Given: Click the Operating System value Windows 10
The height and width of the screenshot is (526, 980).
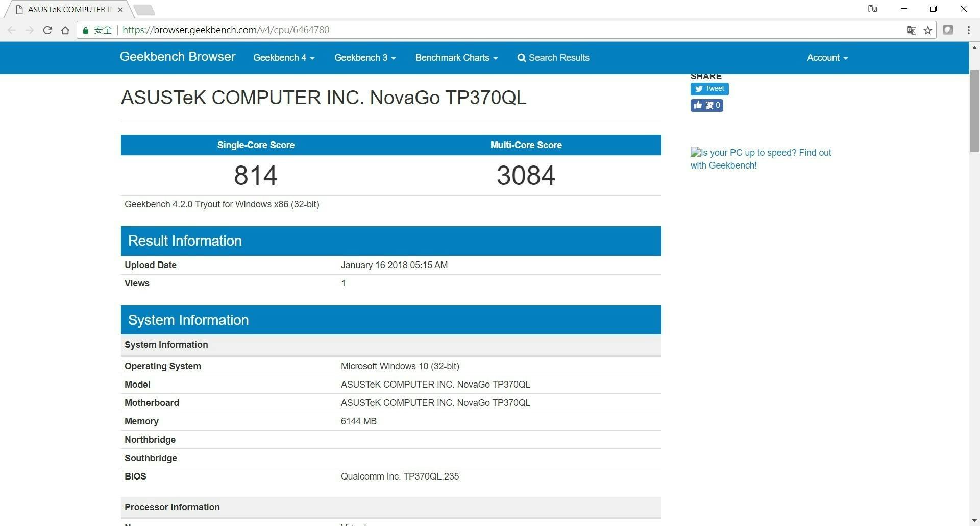Looking at the screenshot, I should point(400,366).
